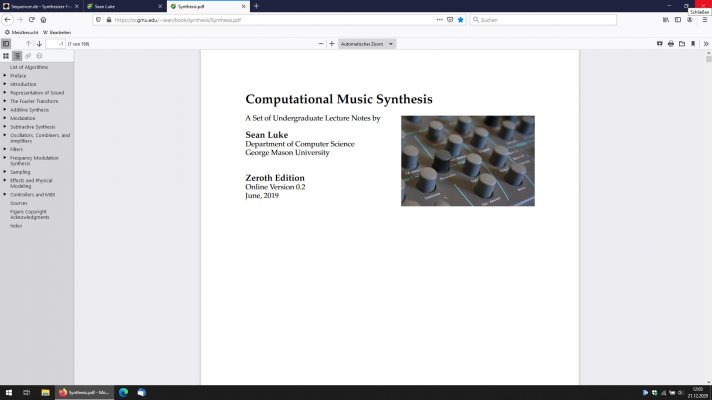Click the Suchen search field
Image resolution: width=712 pixels, height=400 pixels.
[x=543, y=20]
